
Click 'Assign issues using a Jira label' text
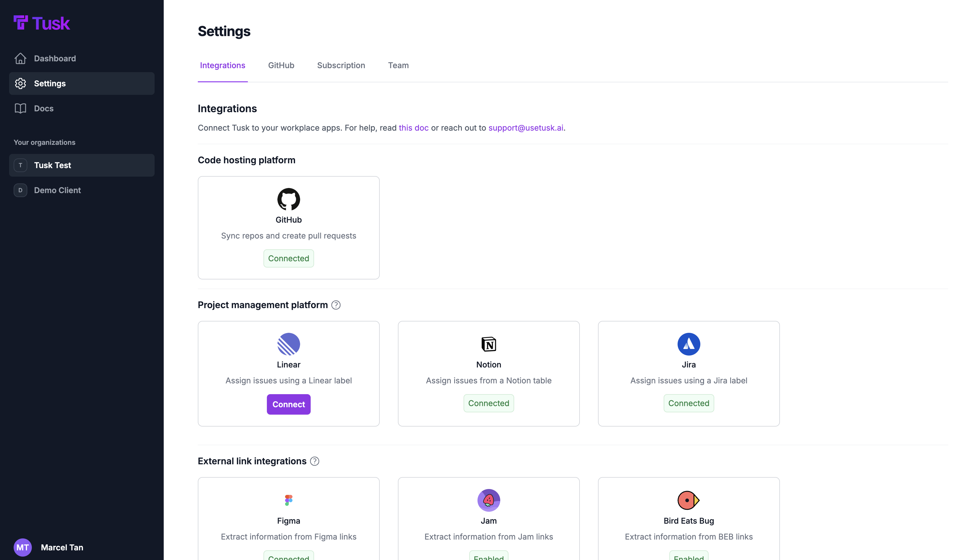(689, 380)
